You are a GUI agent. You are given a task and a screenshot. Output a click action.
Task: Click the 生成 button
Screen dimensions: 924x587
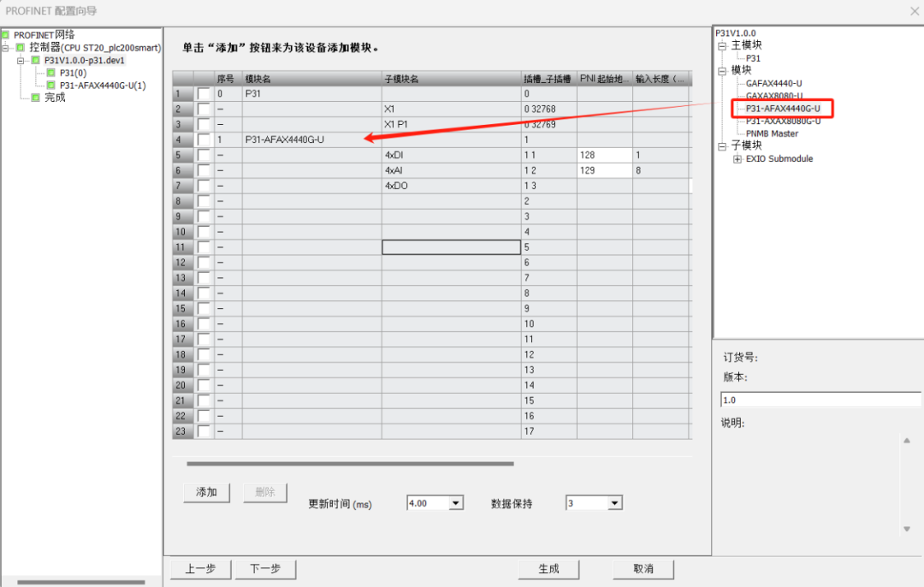click(548, 569)
